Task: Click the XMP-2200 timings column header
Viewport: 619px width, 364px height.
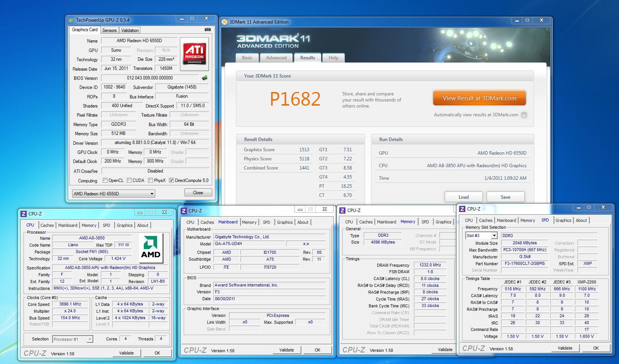Action: click(x=587, y=282)
